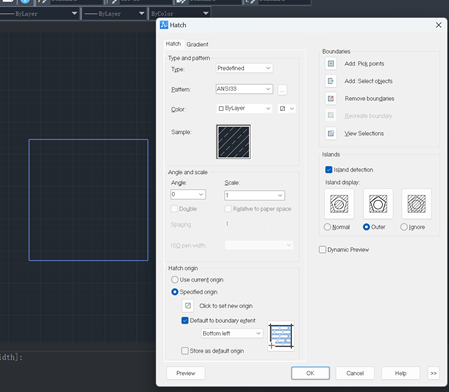Image resolution: width=449 pixels, height=392 pixels.
Task: Uncheck the Island detection checkbox
Action: point(329,170)
